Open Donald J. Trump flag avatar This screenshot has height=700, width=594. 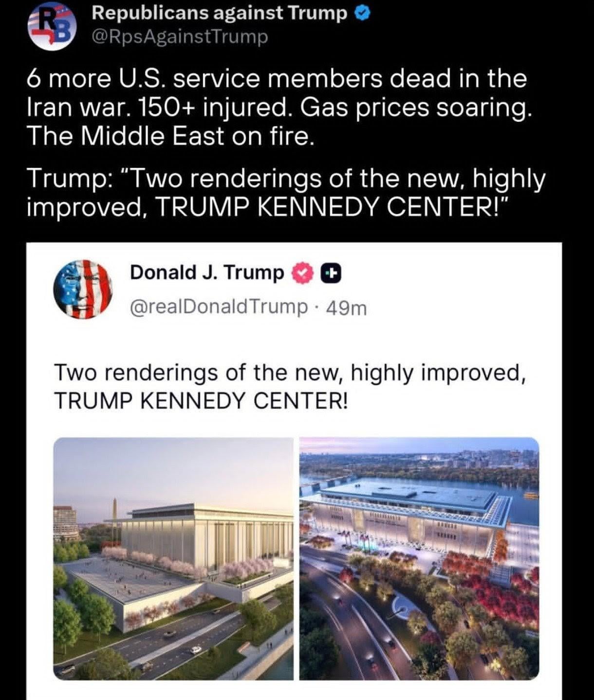82,290
